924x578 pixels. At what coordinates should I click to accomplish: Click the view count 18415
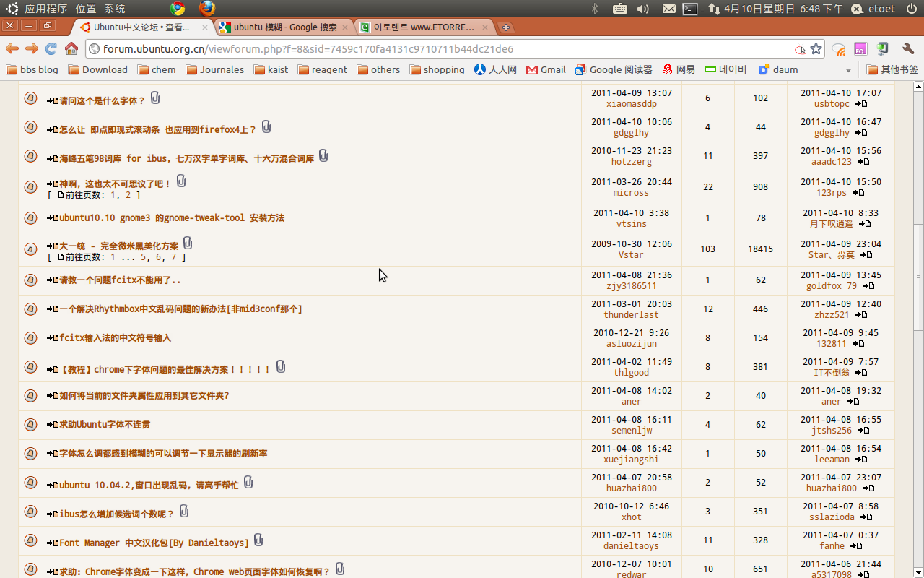point(760,249)
